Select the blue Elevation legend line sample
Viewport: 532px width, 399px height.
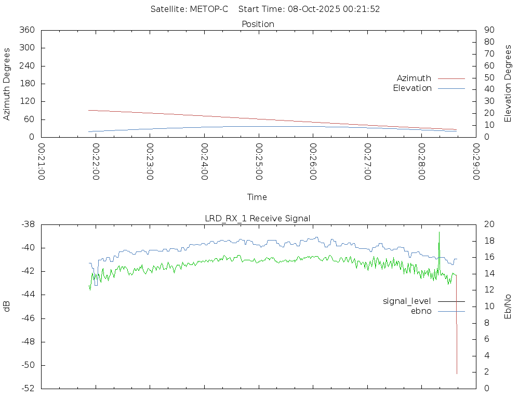451,88
